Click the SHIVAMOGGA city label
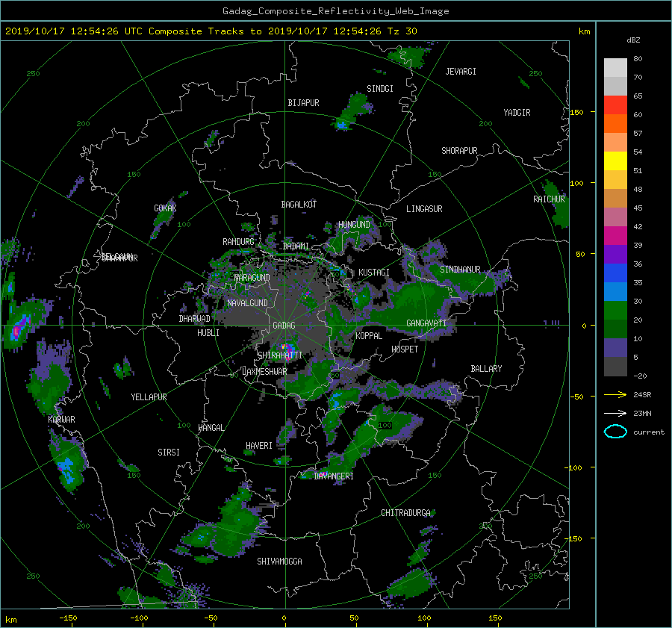 pyautogui.click(x=279, y=562)
